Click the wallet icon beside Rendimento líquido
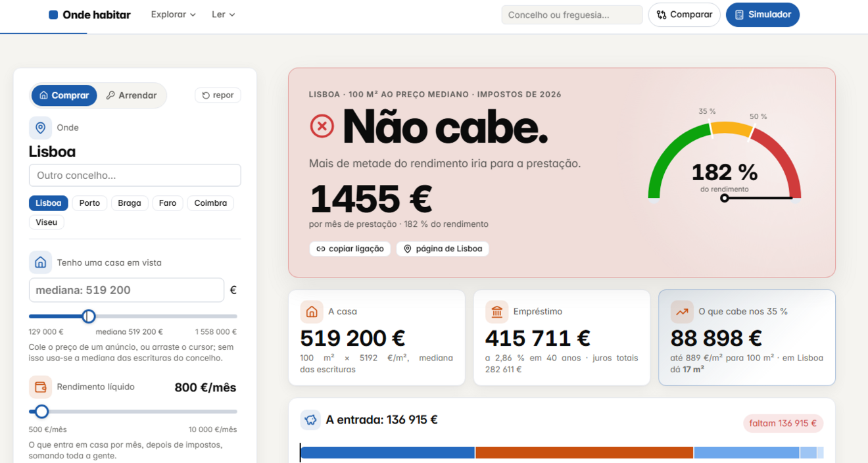The width and height of the screenshot is (868, 463). [x=40, y=387]
